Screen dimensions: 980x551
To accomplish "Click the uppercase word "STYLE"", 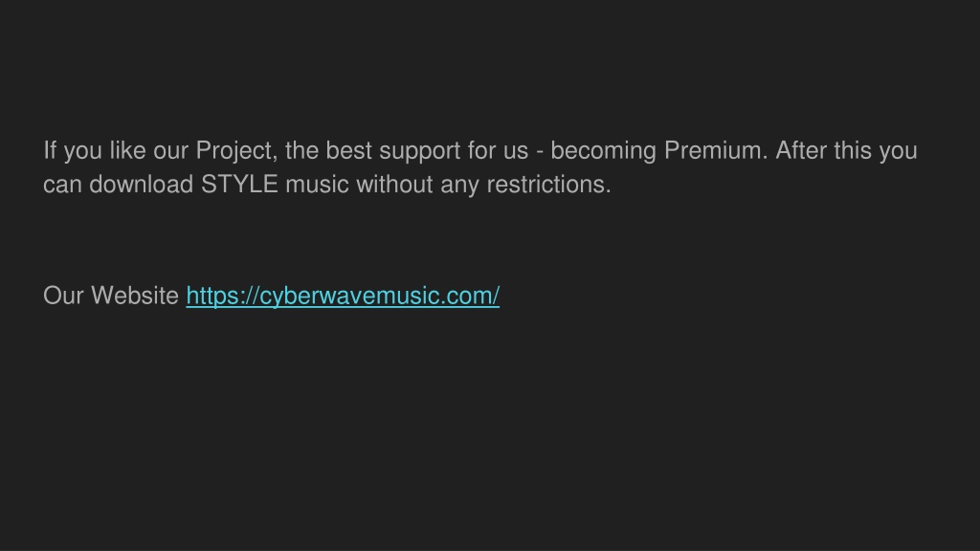I will (239, 185).
